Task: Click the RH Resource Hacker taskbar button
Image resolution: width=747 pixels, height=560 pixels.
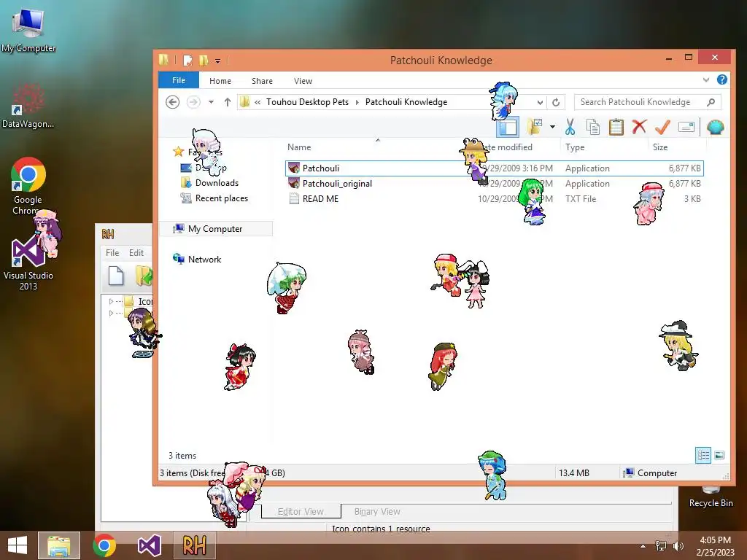Action: [x=194, y=545]
